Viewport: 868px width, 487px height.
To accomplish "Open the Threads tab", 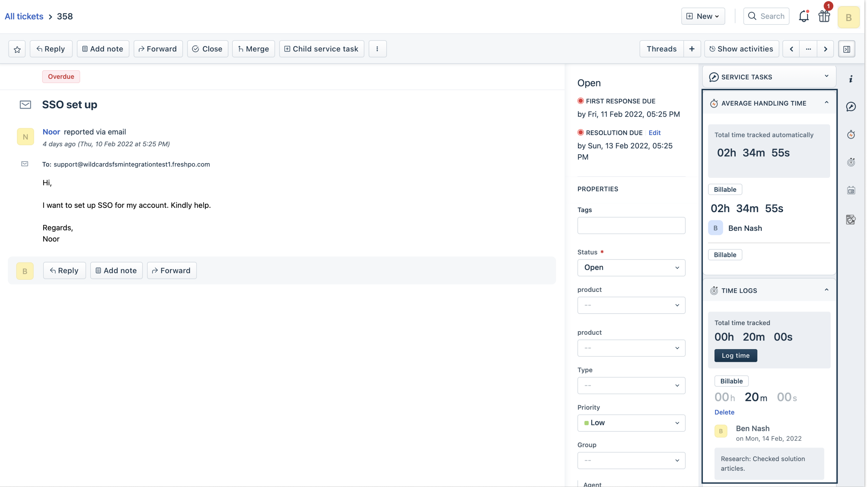I will pyautogui.click(x=661, y=49).
